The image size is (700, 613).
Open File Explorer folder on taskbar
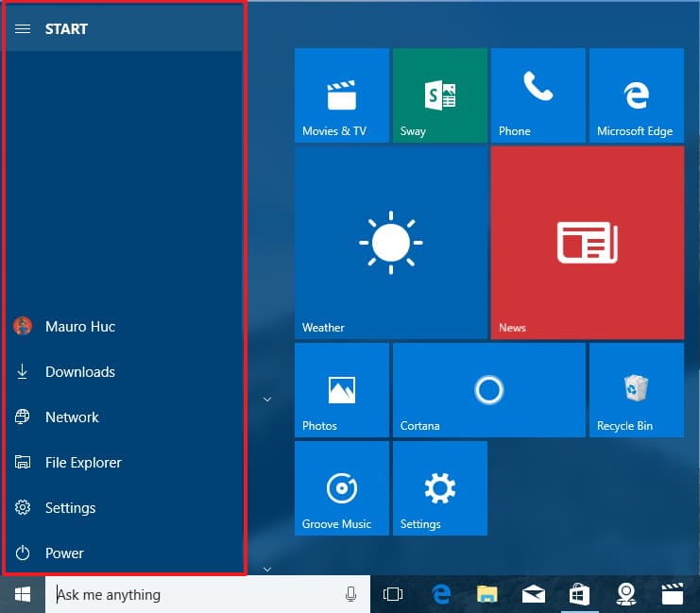pyautogui.click(x=487, y=594)
